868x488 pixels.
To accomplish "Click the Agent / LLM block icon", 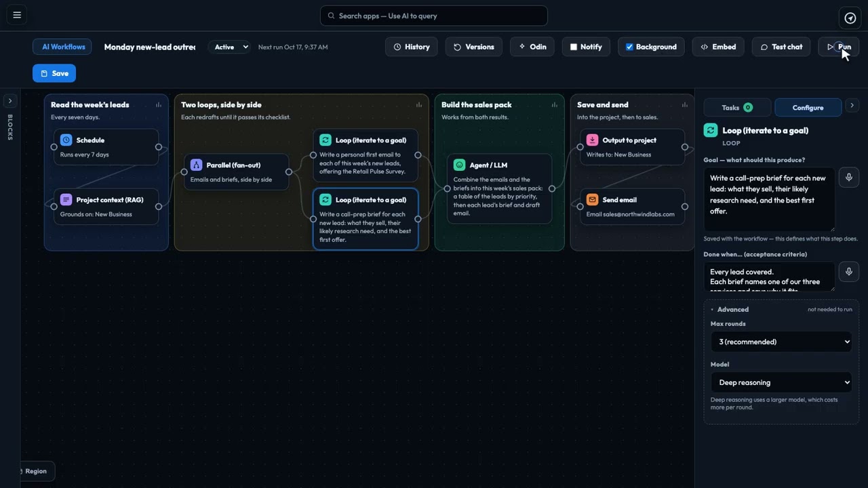I will click(459, 165).
